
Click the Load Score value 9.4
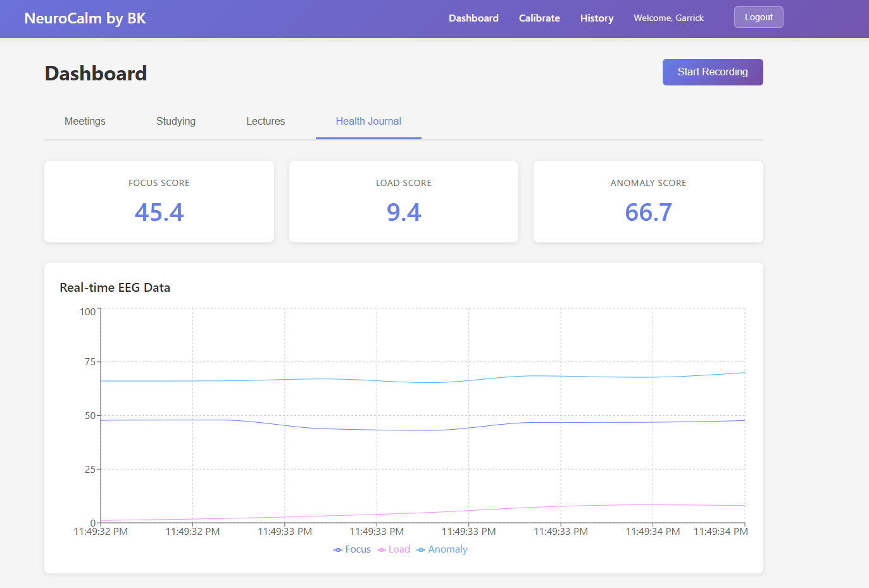404,212
